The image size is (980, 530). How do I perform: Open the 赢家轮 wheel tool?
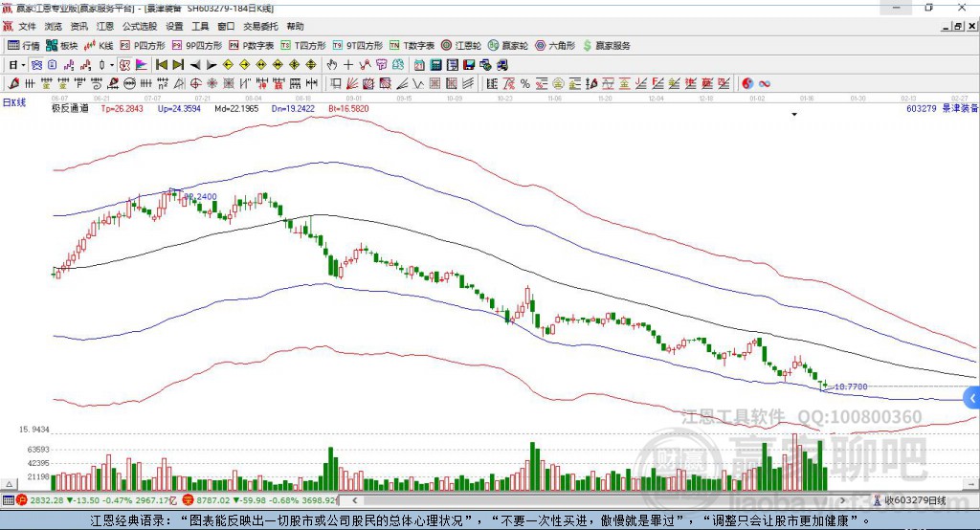click(x=508, y=46)
